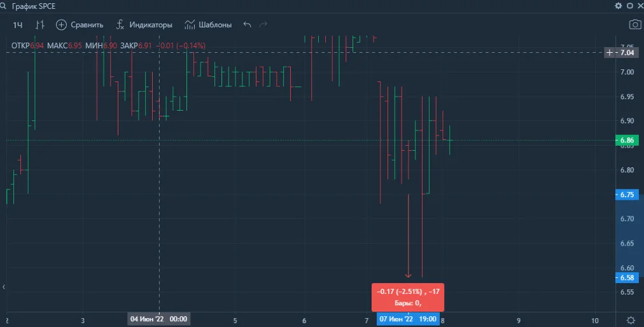
Task: Open widget settings gear in title bar
Action: pyautogui.click(x=618, y=6)
